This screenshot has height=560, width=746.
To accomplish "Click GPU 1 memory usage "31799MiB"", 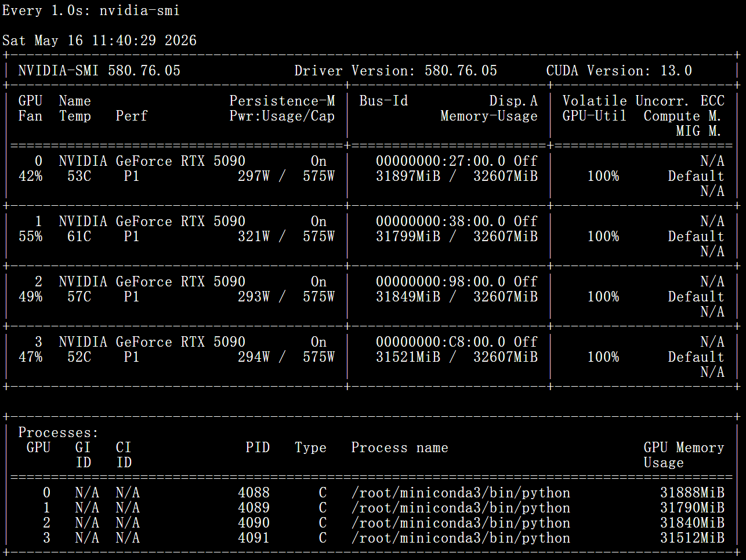I will (x=408, y=237).
